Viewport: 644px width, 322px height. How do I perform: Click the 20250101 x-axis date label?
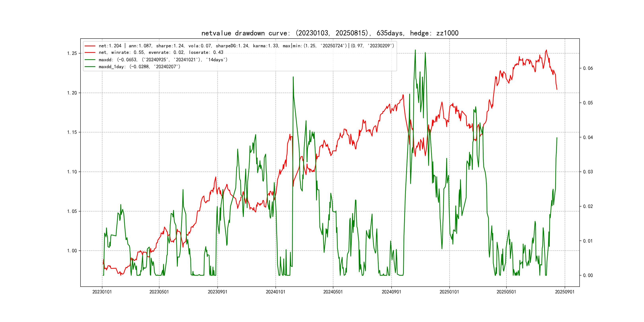[449, 292]
